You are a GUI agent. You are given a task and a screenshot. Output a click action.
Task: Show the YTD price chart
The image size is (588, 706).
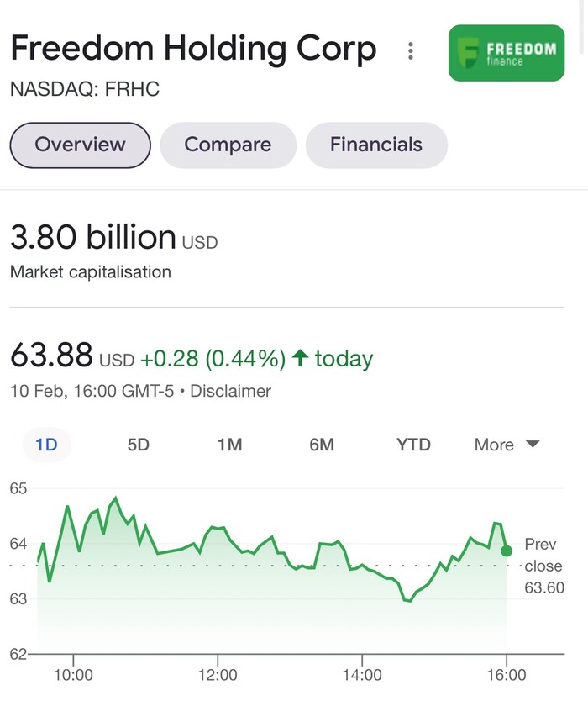[x=413, y=445]
